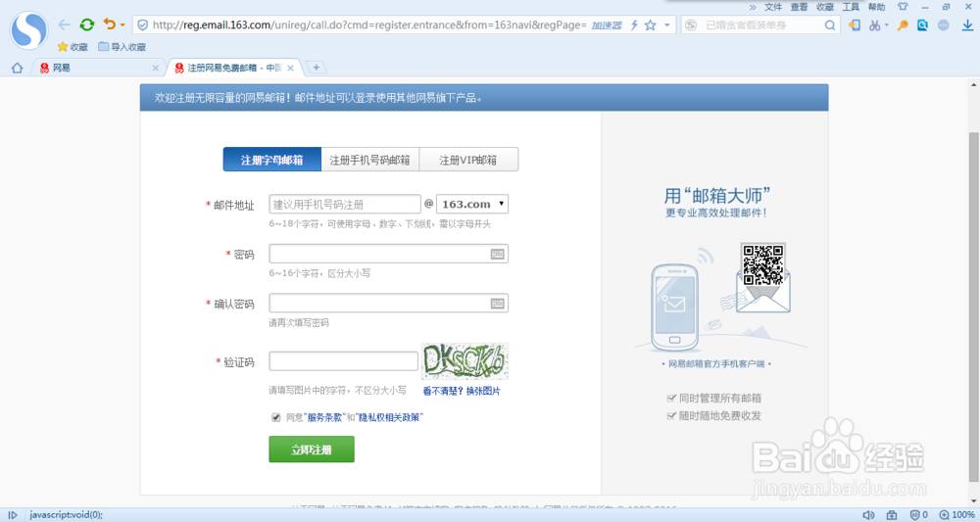
Task: Bookmark page with star icon in address bar
Action: [x=651, y=25]
